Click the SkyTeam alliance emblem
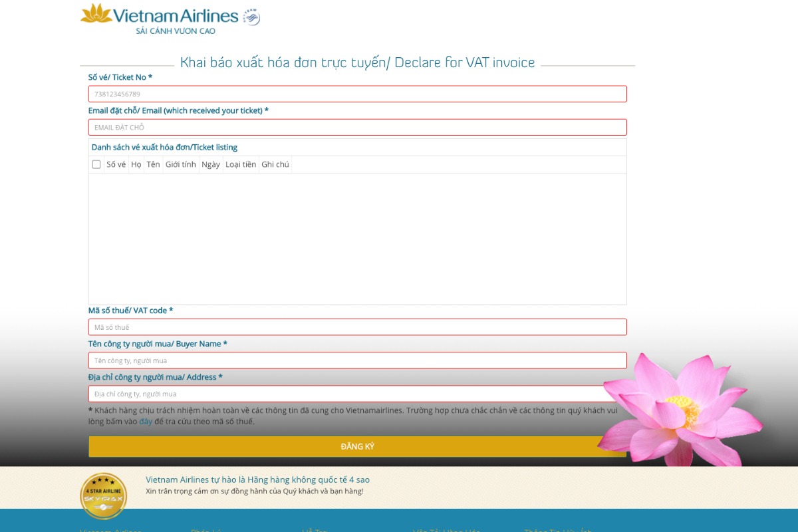This screenshot has height=532, width=798. pyautogui.click(x=251, y=17)
